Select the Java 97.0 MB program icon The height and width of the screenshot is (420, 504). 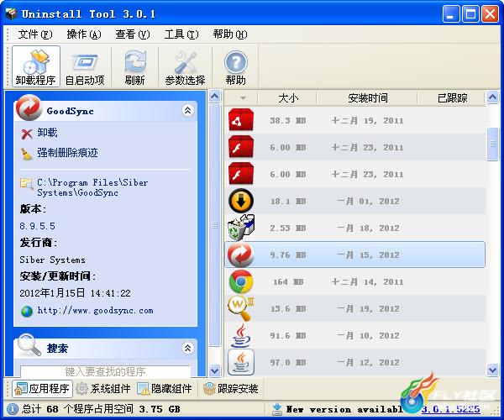pos(241,363)
